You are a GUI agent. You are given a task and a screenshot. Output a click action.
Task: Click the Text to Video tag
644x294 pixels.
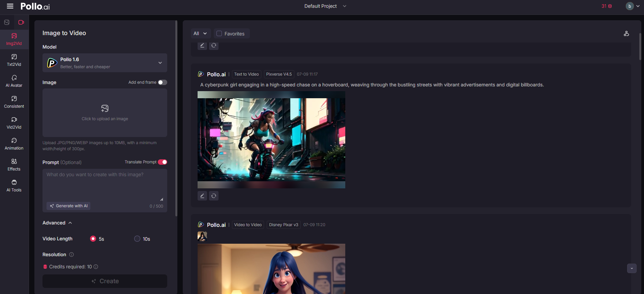coord(246,74)
